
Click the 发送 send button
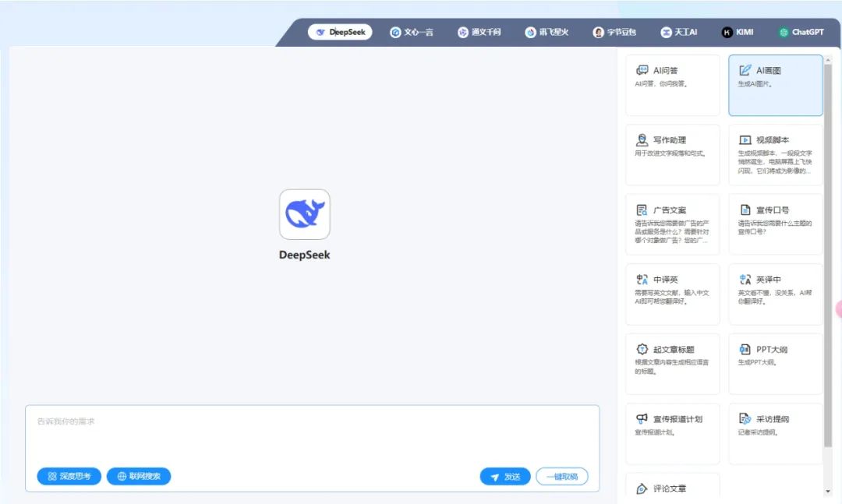tap(505, 476)
